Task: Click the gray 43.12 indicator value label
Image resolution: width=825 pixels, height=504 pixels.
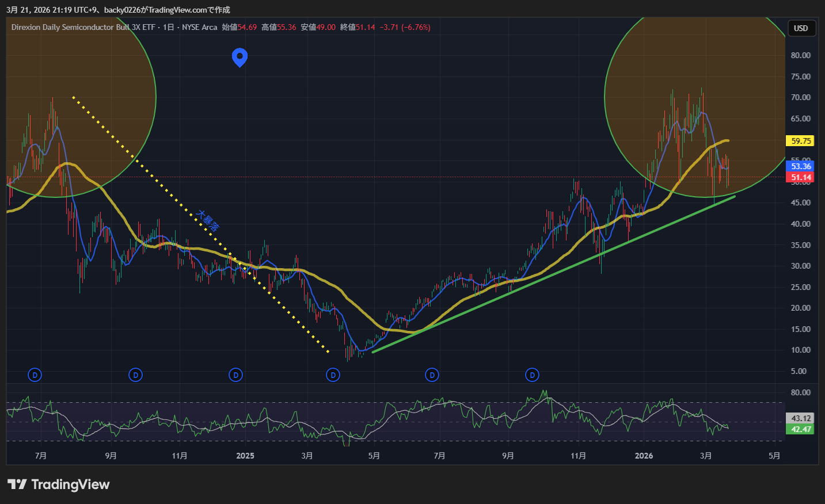Action: pos(800,418)
